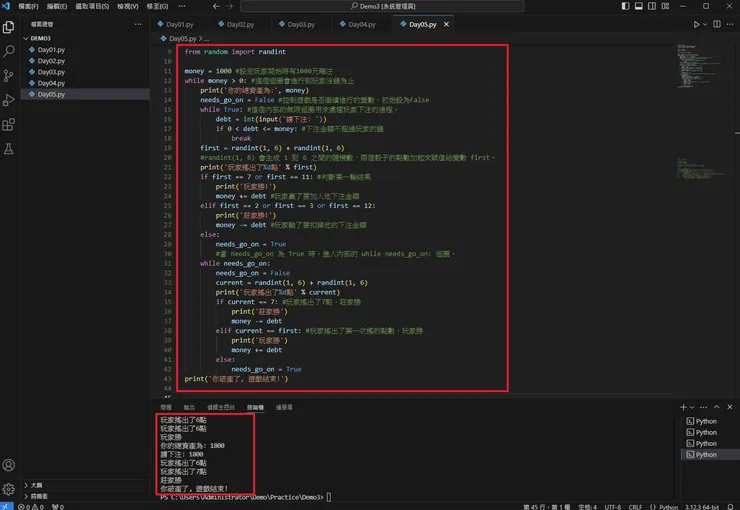740x510 pixels.
Task: Click the Split Editor Right icon
Action: (x=716, y=23)
